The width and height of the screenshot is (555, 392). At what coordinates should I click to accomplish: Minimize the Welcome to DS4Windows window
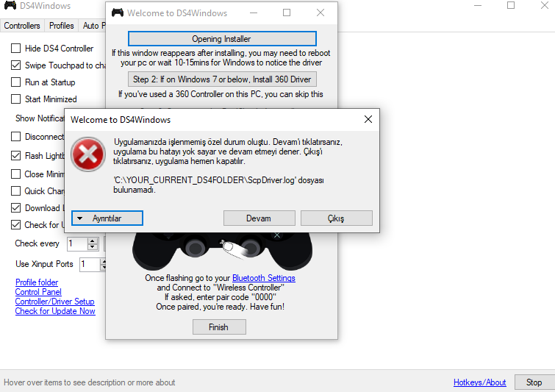click(x=254, y=13)
